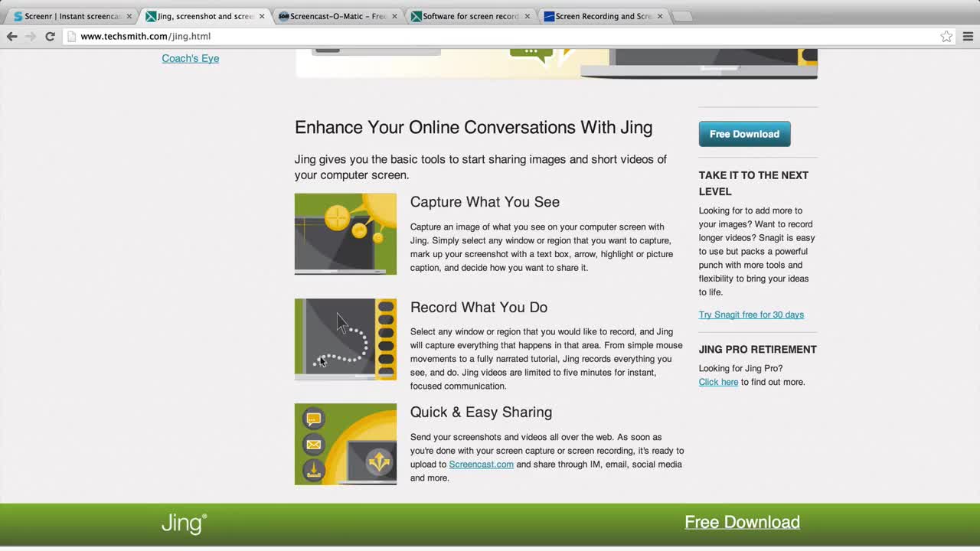This screenshot has width=980, height=551.
Task: Click the banner laptop illustration at top
Action: (x=698, y=64)
